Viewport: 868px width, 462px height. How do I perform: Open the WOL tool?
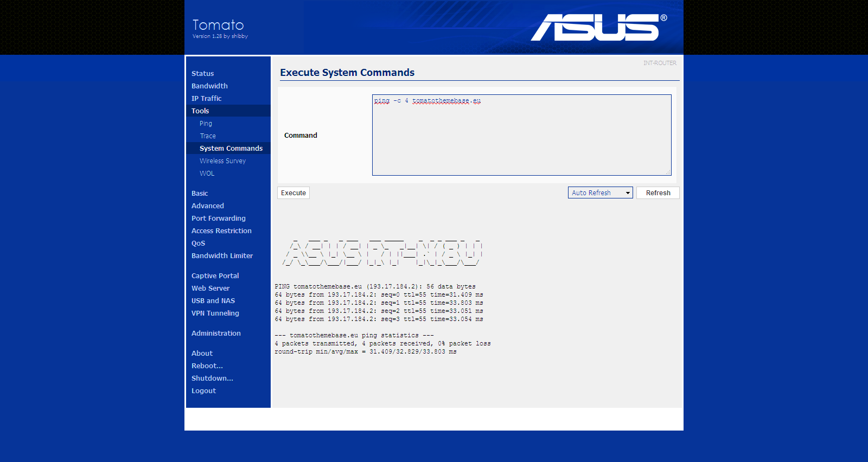tap(207, 173)
